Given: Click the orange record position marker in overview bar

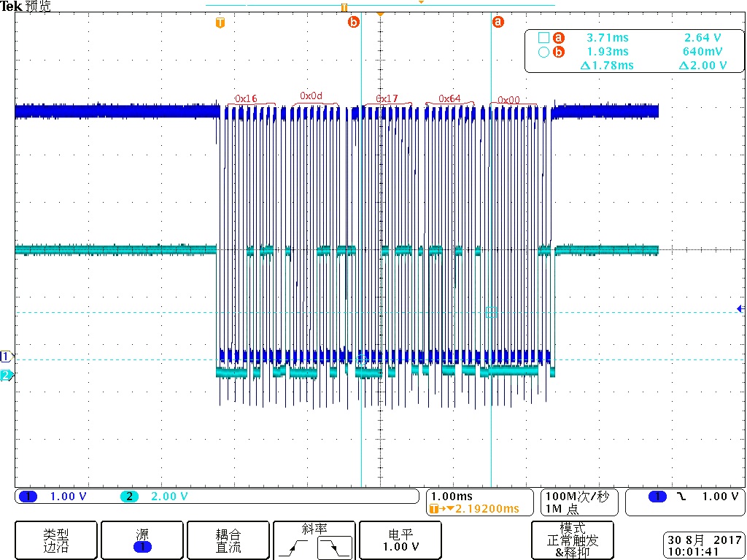Looking at the screenshot, I should [344, 7].
